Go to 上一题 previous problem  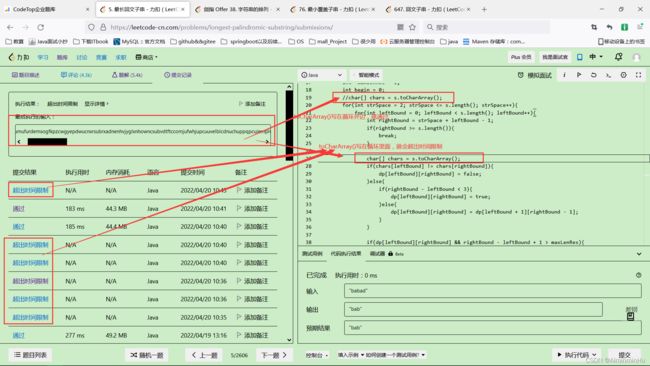(204, 355)
